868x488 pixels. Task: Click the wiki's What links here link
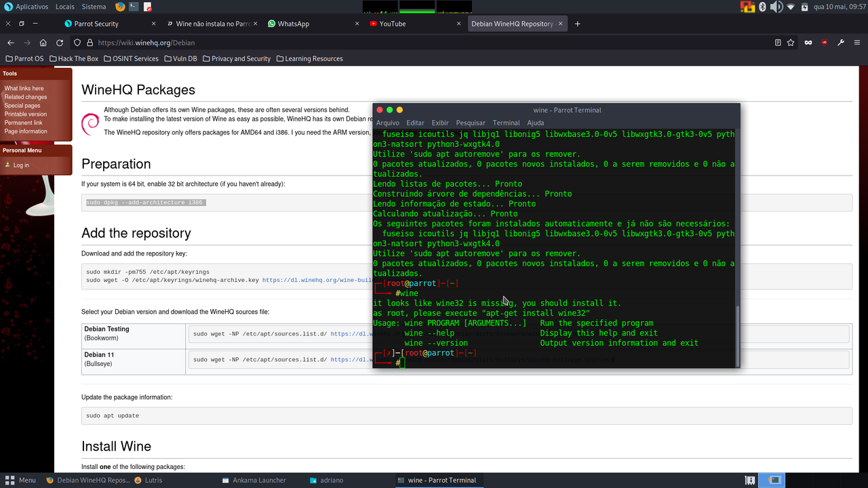(24, 88)
